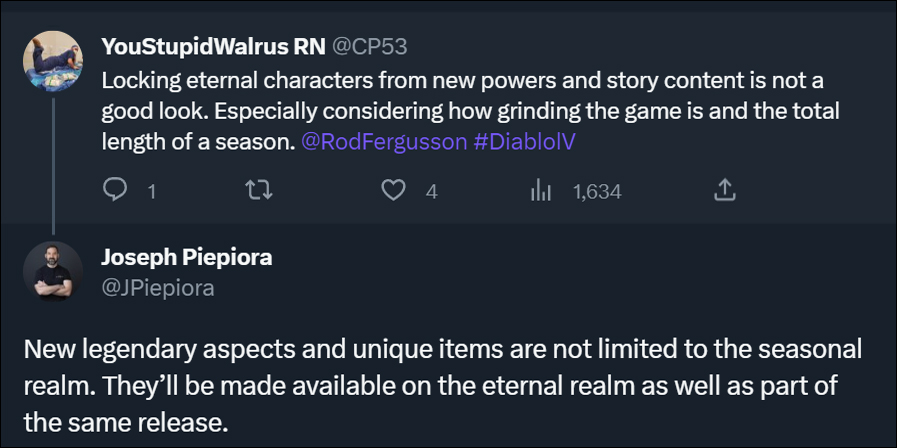Follow the @RodFergusson mention link
Screen dimensions: 897x448
pyautogui.click(x=383, y=141)
